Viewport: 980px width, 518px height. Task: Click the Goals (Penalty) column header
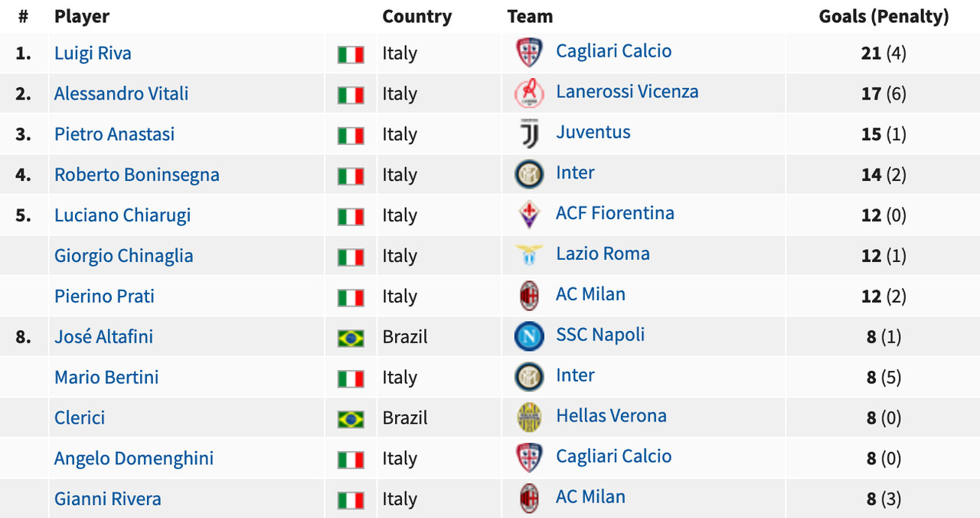[884, 16]
